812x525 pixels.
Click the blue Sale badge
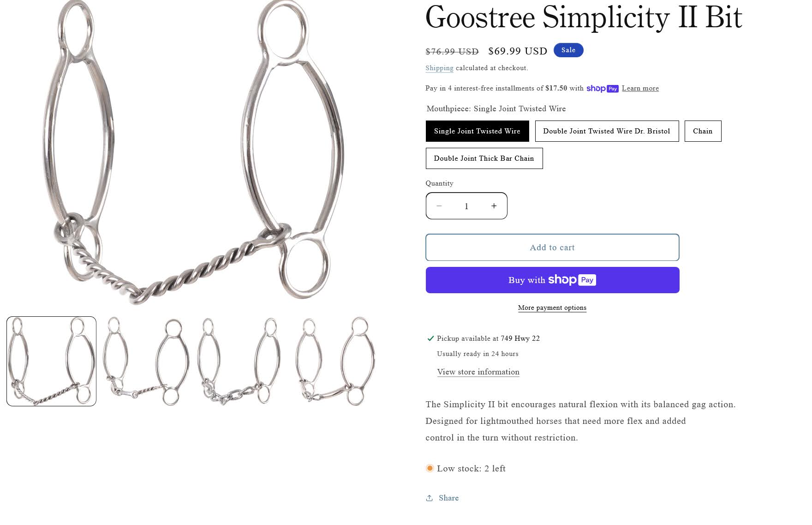click(568, 50)
